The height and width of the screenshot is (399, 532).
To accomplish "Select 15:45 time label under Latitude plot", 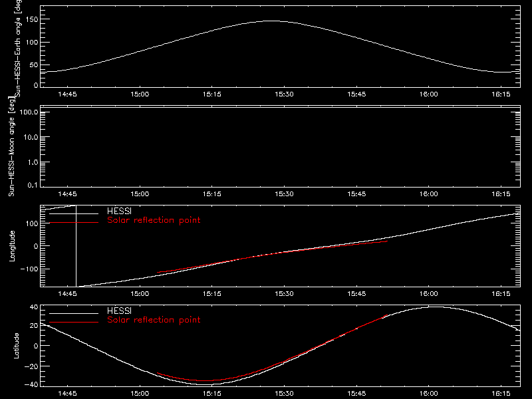I will click(x=356, y=394).
